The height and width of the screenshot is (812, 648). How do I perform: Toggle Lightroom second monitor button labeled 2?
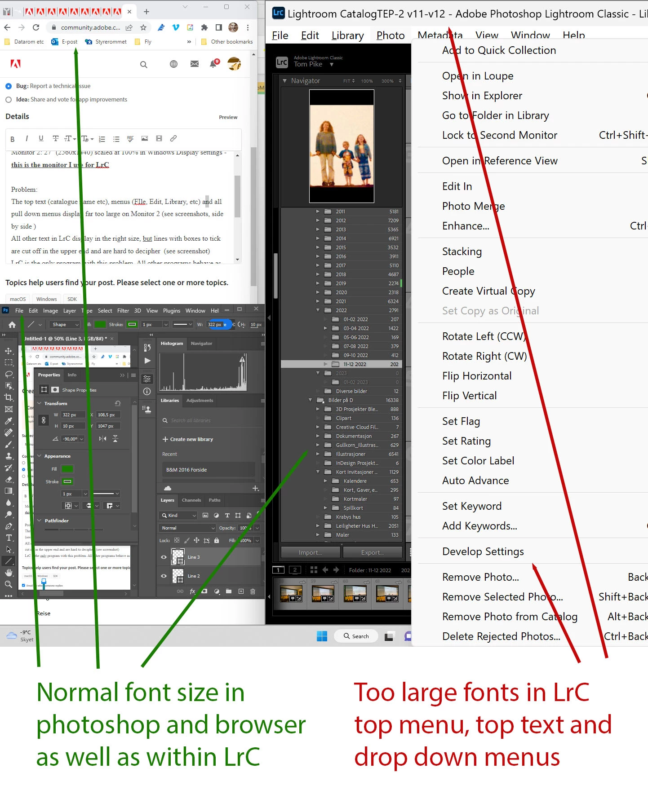[295, 570]
